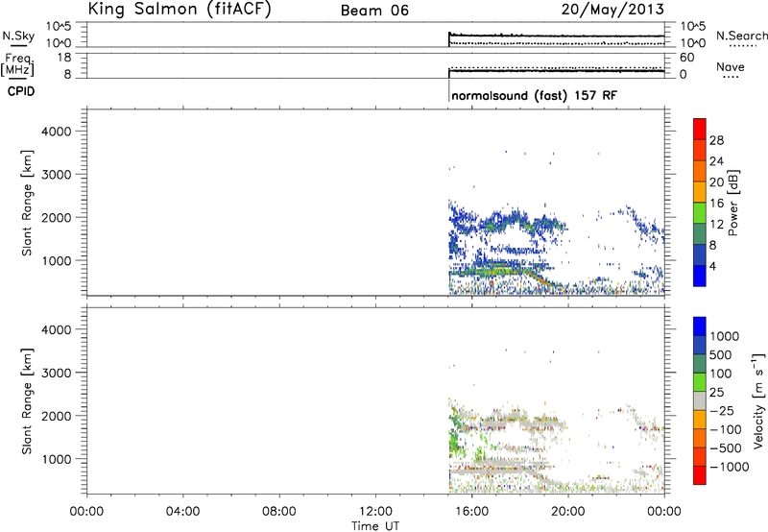The image size is (768, 532).
Task: Click the "Nave" legend label
Action: (x=730, y=66)
